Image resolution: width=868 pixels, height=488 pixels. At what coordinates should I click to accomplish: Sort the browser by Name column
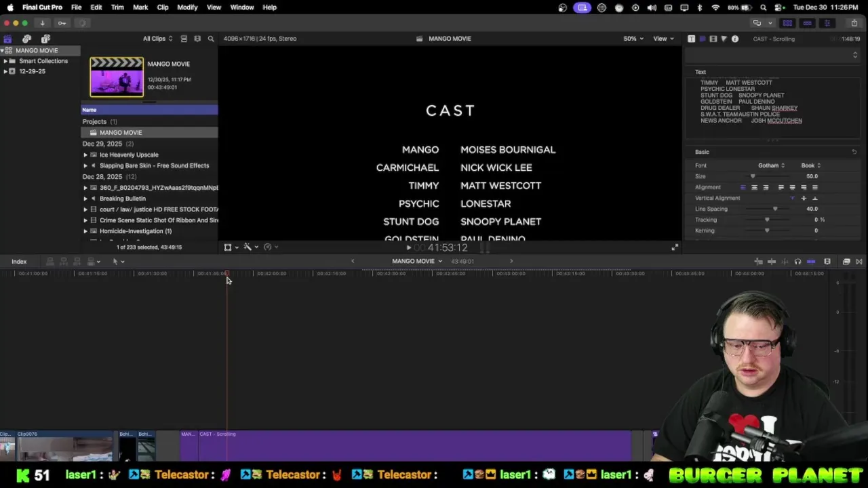click(x=149, y=110)
